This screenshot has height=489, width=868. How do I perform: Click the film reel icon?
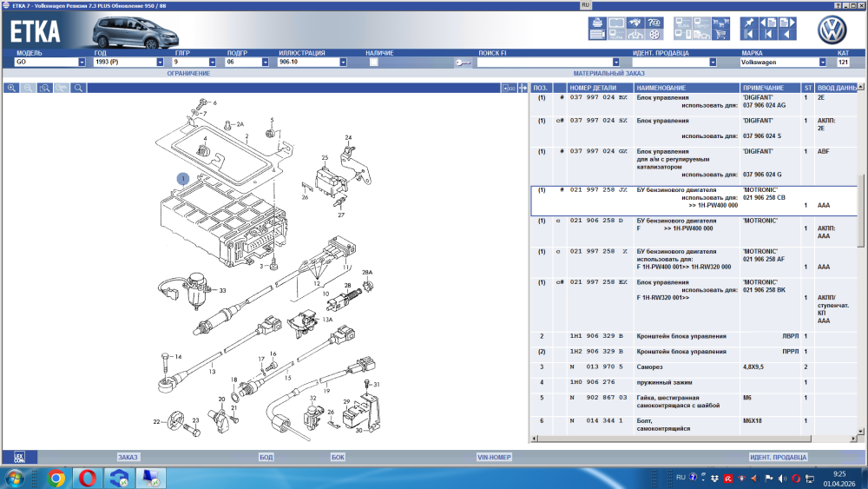click(x=654, y=35)
